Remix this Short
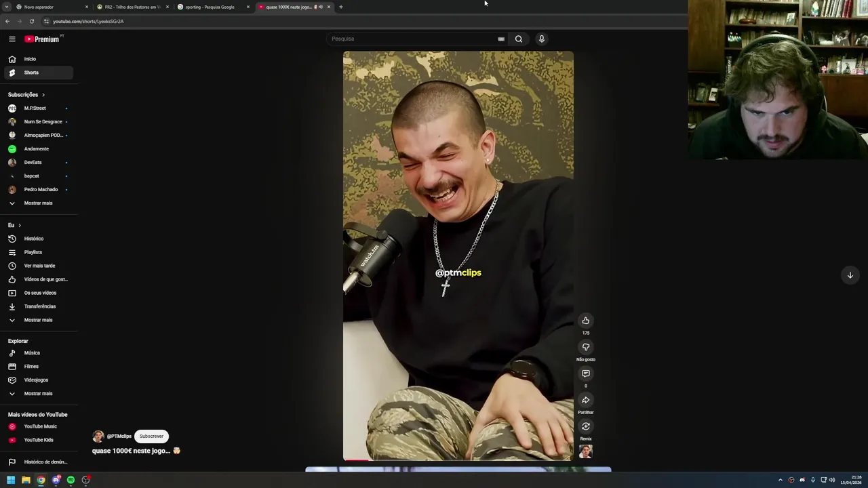The image size is (868, 488). pyautogui.click(x=586, y=426)
